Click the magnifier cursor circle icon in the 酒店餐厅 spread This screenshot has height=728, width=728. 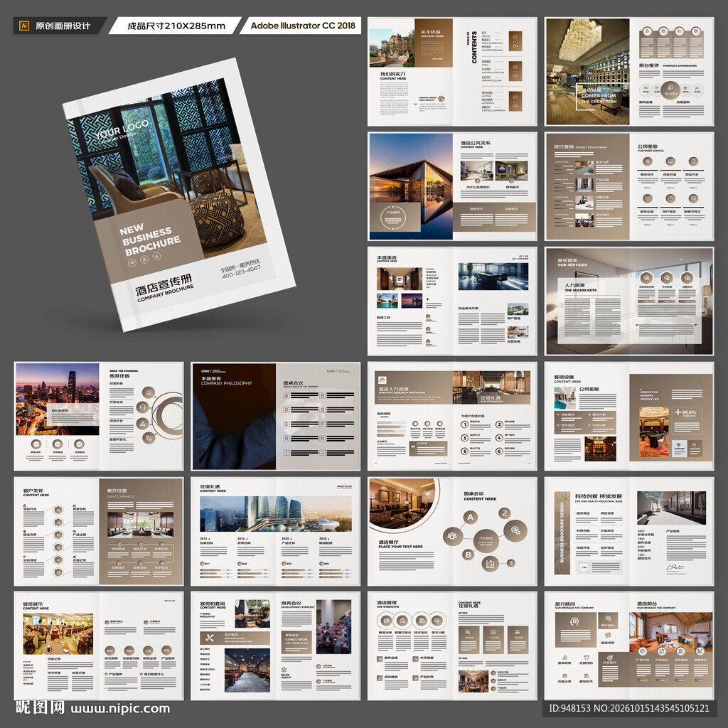(x=515, y=530)
